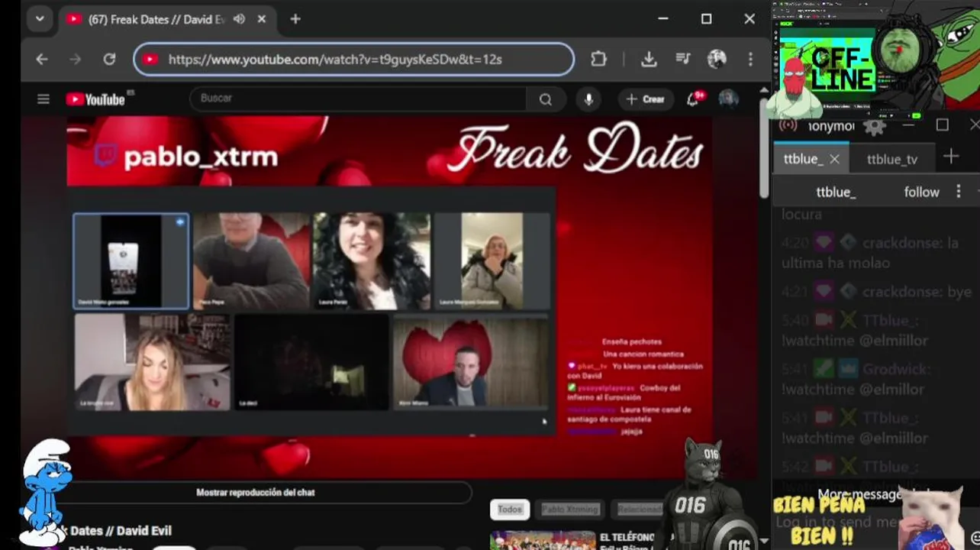Mute audio from the Freak Dates tab
This screenshot has height=550, width=980.
click(x=239, y=20)
